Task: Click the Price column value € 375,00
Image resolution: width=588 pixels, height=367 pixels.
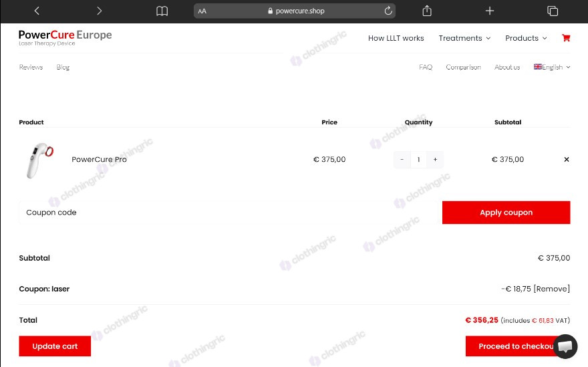Action: pyautogui.click(x=329, y=160)
